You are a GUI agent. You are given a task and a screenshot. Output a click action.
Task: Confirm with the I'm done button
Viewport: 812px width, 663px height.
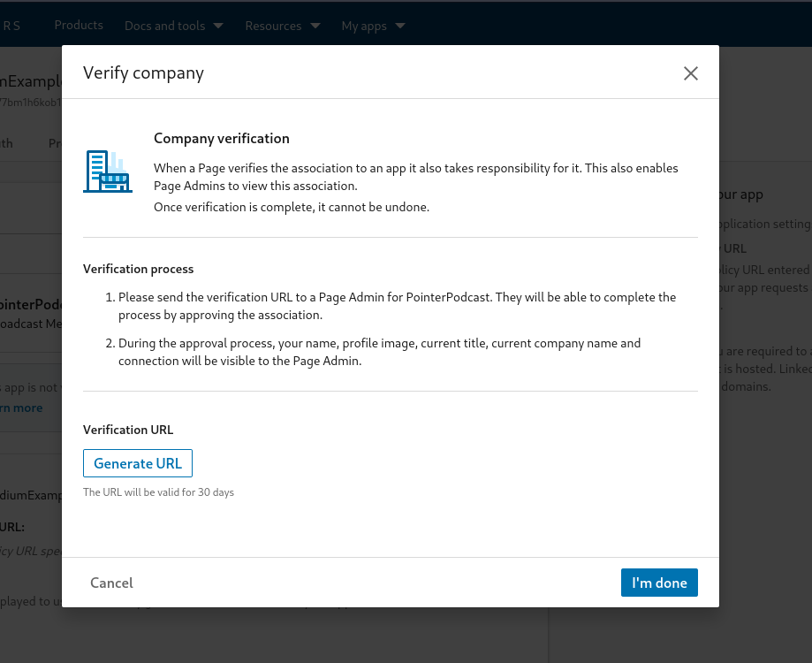659,583
